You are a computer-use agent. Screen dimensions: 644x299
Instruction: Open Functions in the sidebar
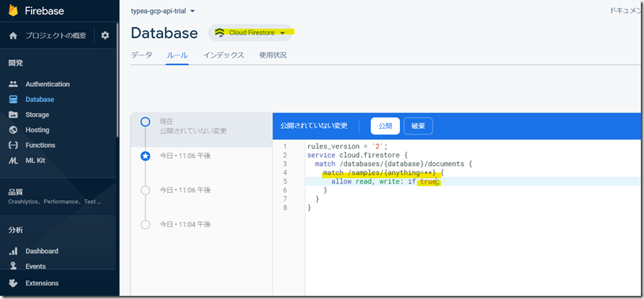tap(40, 146)
